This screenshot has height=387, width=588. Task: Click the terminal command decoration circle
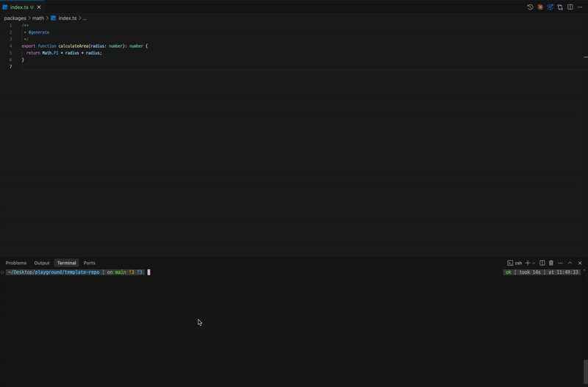(x=2, y=272)
